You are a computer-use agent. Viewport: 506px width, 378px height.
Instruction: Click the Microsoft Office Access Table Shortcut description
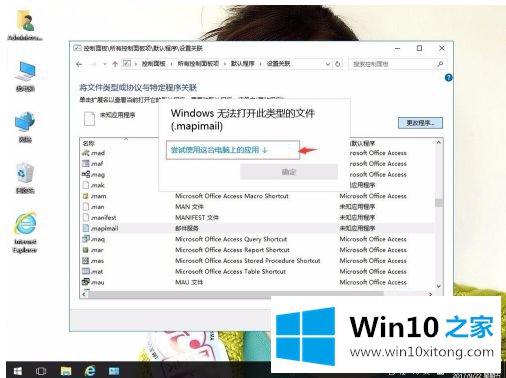coord(230,271)
